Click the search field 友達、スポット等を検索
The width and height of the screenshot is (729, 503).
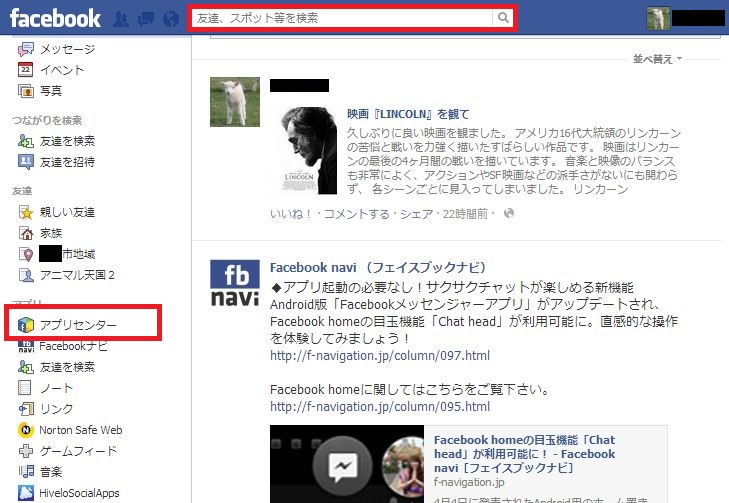342,18
